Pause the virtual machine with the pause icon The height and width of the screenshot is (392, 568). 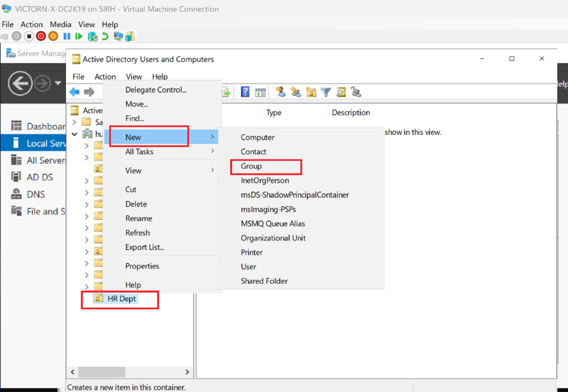67,37
